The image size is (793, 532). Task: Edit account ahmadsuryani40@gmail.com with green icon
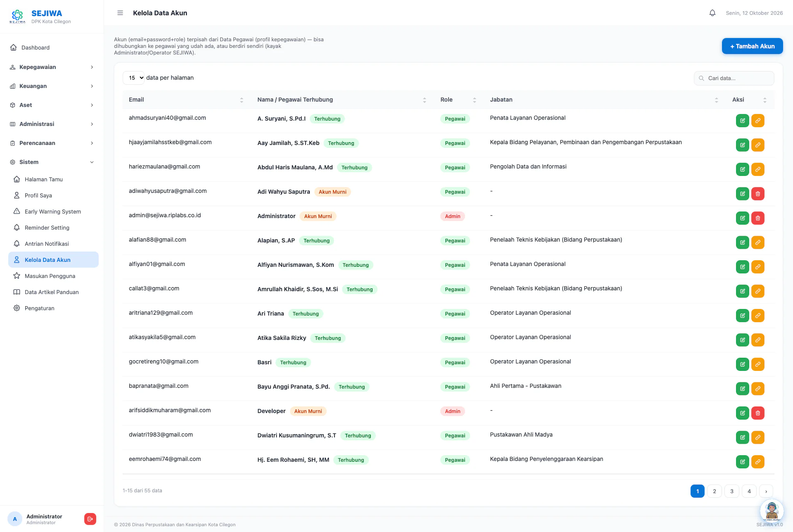743,121
